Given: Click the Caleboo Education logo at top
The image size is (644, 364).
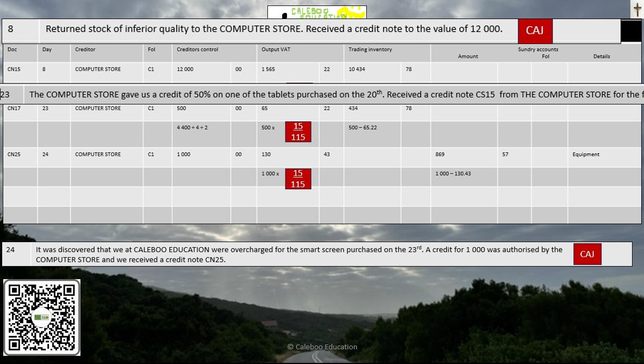Looking at the screenshot, I should [317, 12].
